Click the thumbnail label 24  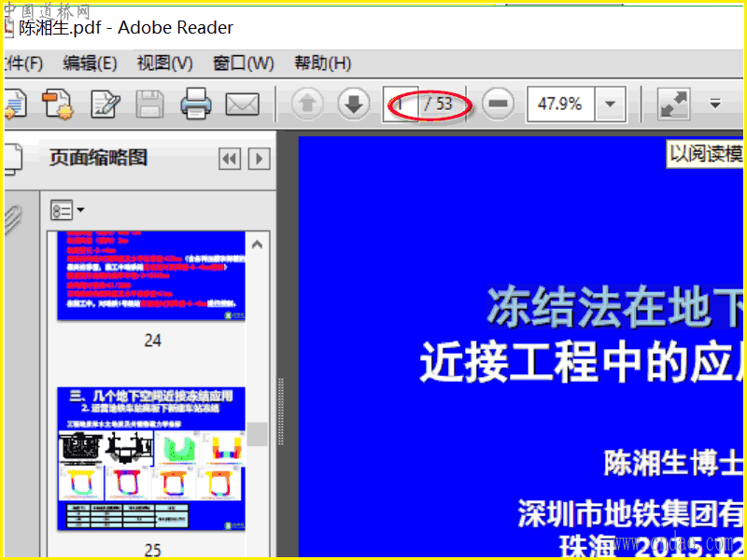point(152,341)
